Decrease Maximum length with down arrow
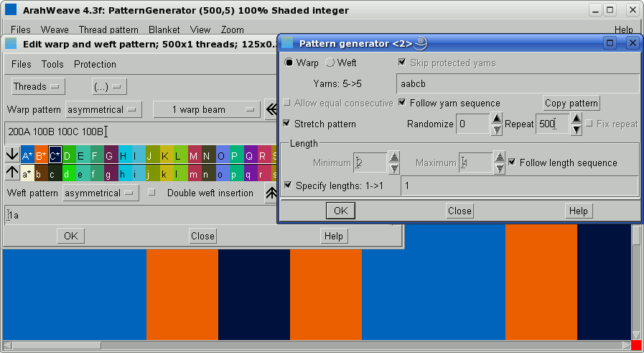 click(x=500, y=168)
